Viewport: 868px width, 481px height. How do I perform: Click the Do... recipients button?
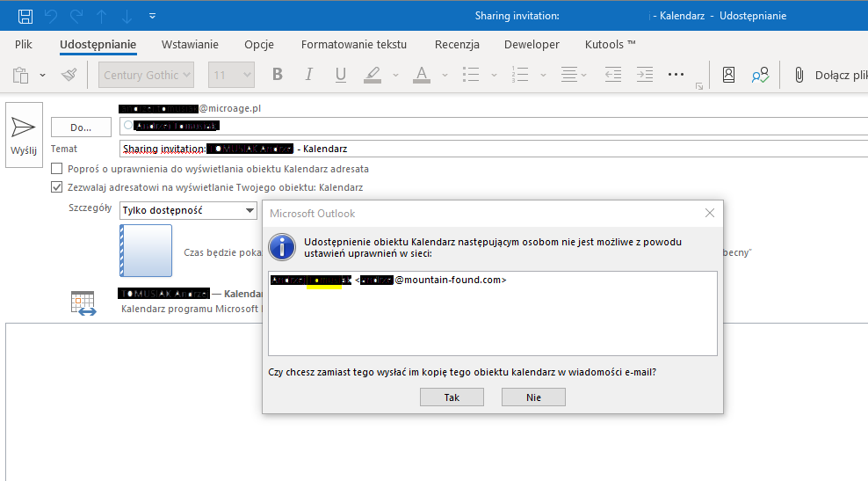click(81, 128)
